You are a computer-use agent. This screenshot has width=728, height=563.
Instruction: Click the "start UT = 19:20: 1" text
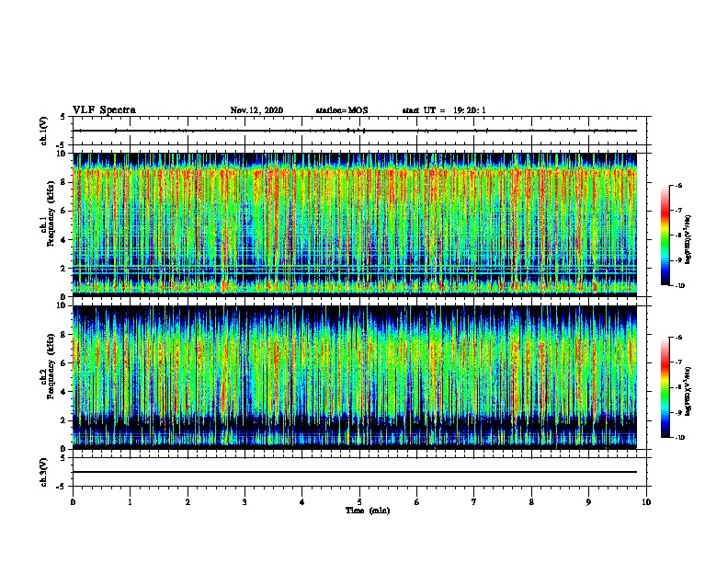click(x=444, y=110)
